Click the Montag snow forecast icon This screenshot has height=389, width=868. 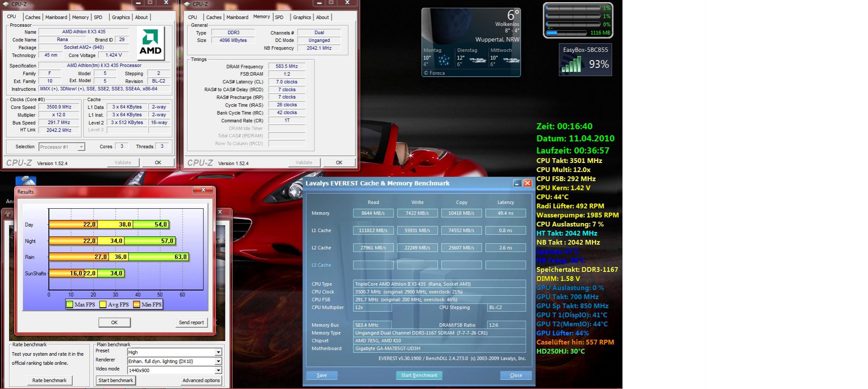click(443, 60)
